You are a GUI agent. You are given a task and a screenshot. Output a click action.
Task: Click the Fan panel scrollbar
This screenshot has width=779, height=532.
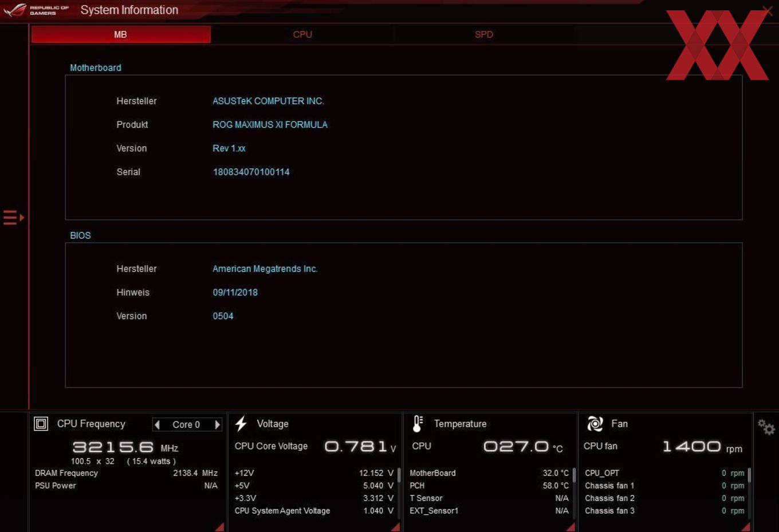749,476
